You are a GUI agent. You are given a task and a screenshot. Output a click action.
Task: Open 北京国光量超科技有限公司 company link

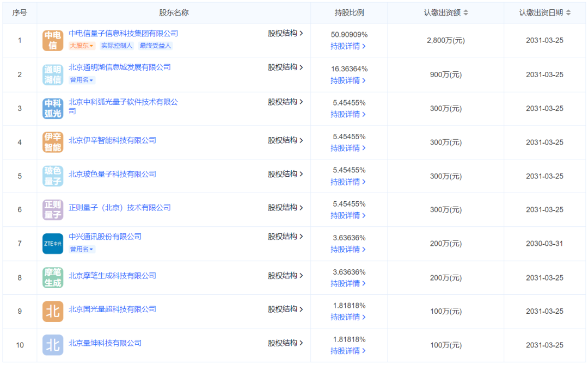click(112, 309)
